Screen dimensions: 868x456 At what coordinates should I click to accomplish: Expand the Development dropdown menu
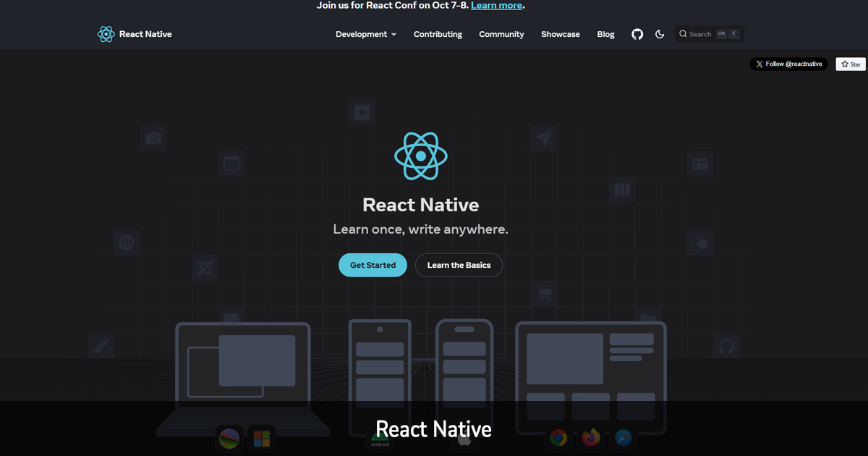pos(366,34)
